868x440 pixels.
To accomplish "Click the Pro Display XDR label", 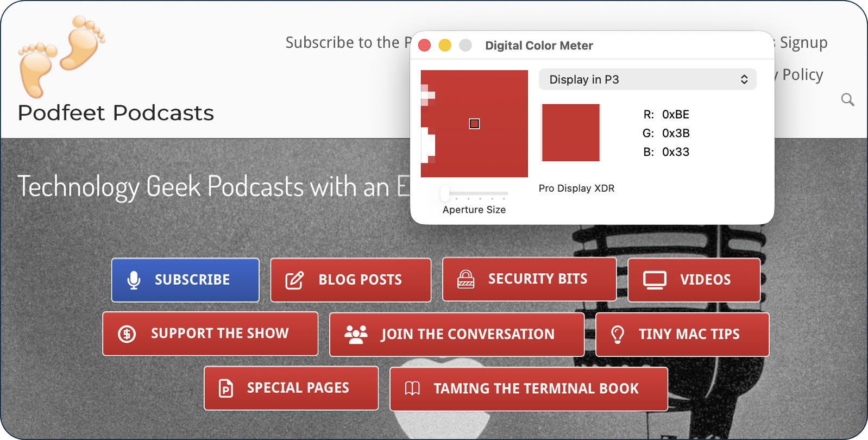I will [576, 188].
